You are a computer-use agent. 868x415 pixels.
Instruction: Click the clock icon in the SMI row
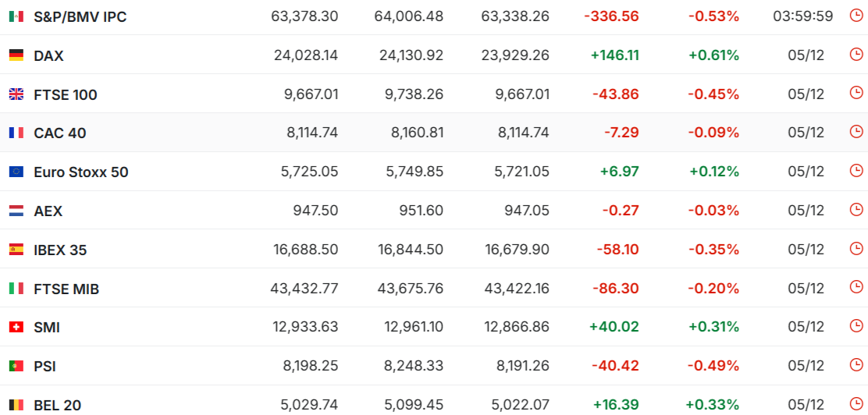pyautogui.click(x=856, y=327)
